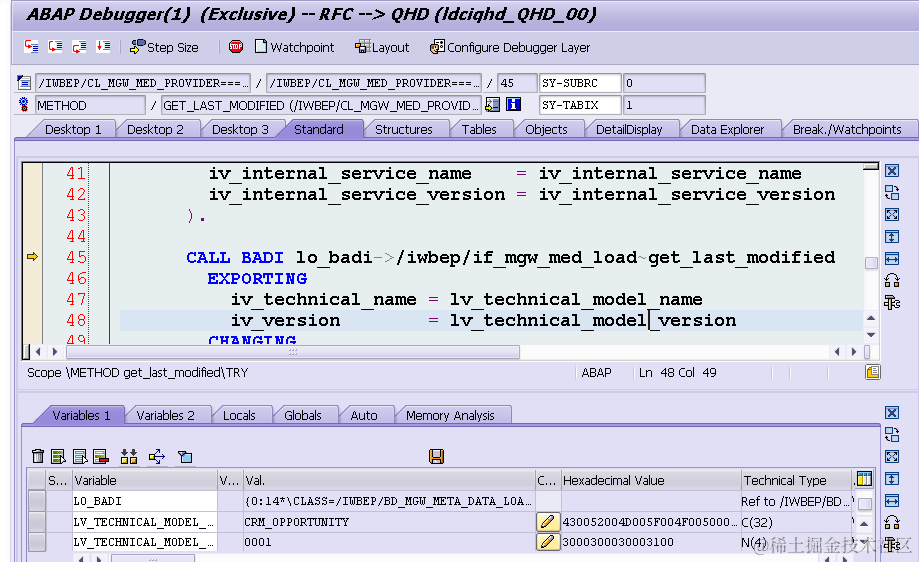Viewport: 919px width, 562px height.
Task: Click the source document icon beside program field
Action: point(24,83)
